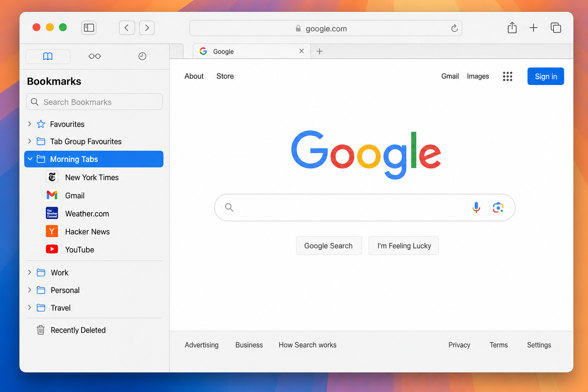
Task: Click the Google Search button
Action: [x=329, y=245]
